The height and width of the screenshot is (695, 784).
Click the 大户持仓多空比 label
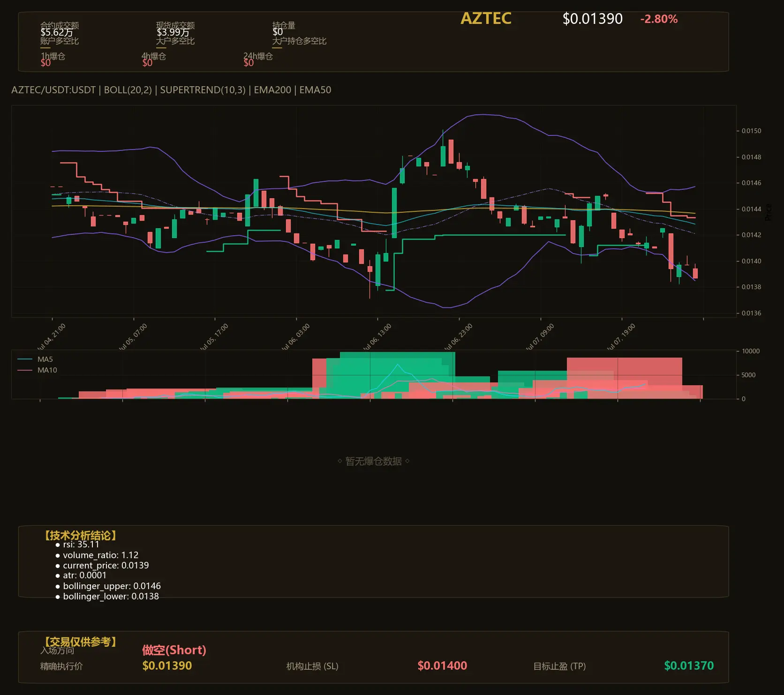pyautogui.click(x=299, y=41)
